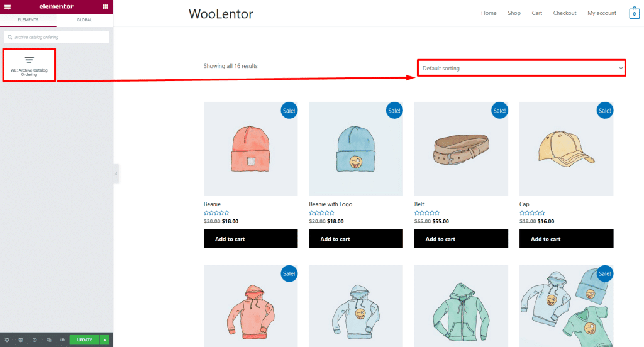Screen dimensions: 644x347
Task: Add the Beanie to cart
Action: pyautogui.click(x=250, y=239)
